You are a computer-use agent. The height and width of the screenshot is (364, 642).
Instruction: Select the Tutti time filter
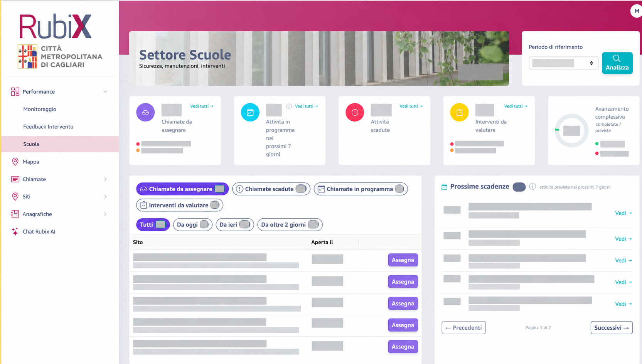click(153, 225)
